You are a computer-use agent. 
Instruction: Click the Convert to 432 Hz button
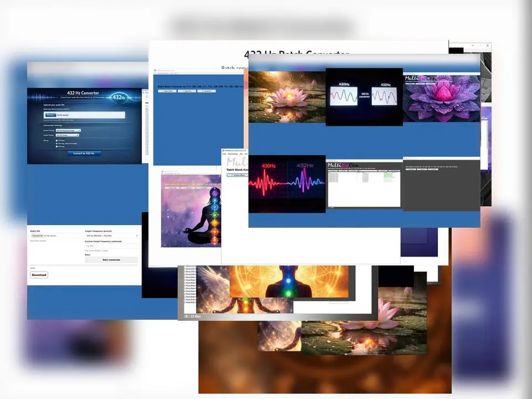coord(84,154)
